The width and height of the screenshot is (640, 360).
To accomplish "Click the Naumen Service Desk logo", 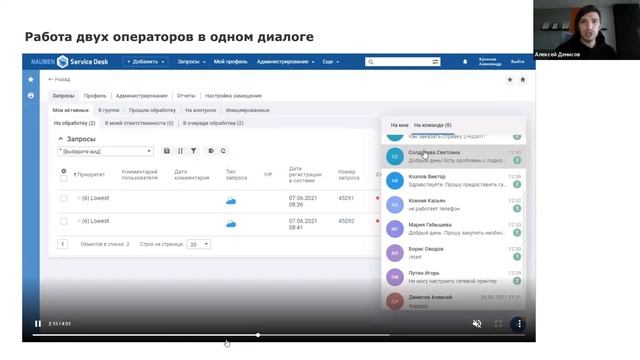I will (69, 62).
